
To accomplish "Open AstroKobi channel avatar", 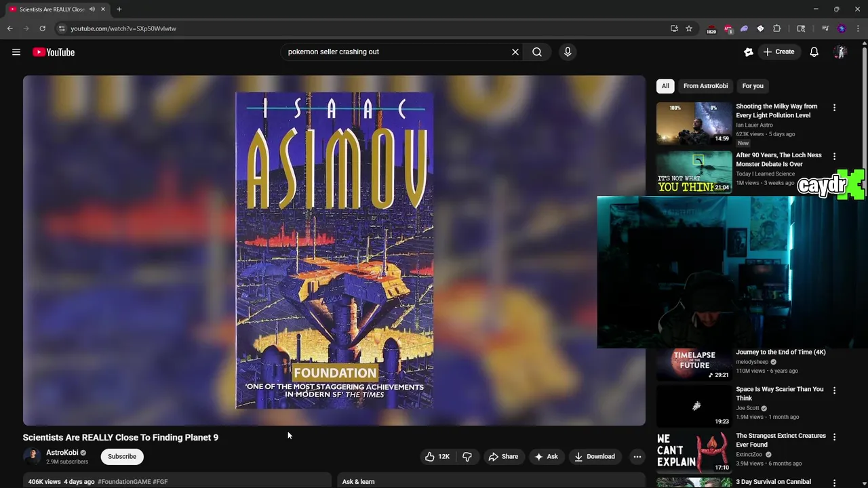I will (x=32, y=456).
